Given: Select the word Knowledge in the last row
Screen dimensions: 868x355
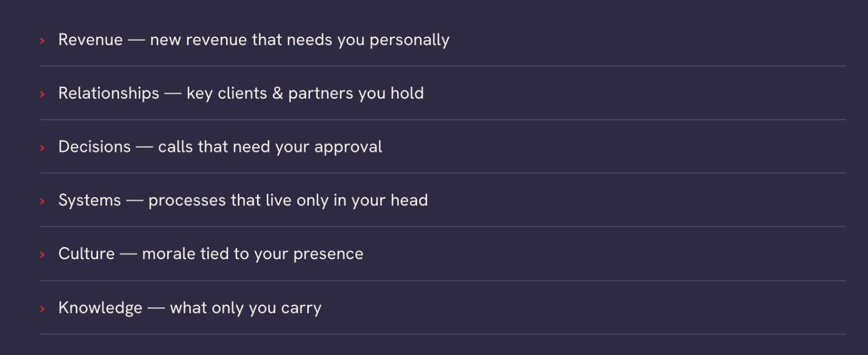Looking at the screenshot, I should pos(100,308).
